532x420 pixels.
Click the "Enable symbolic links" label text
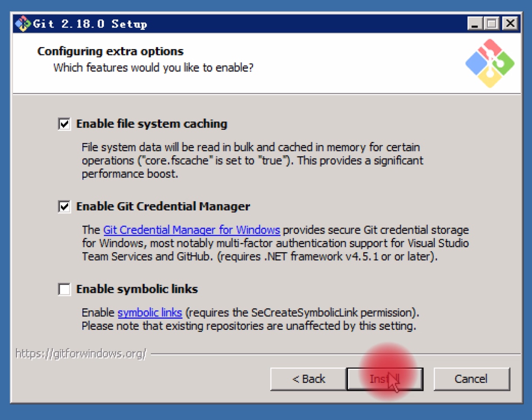(137, 289)
